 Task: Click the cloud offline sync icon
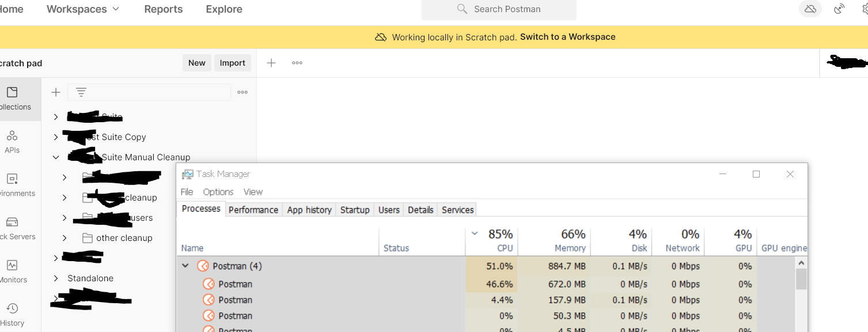810,9
